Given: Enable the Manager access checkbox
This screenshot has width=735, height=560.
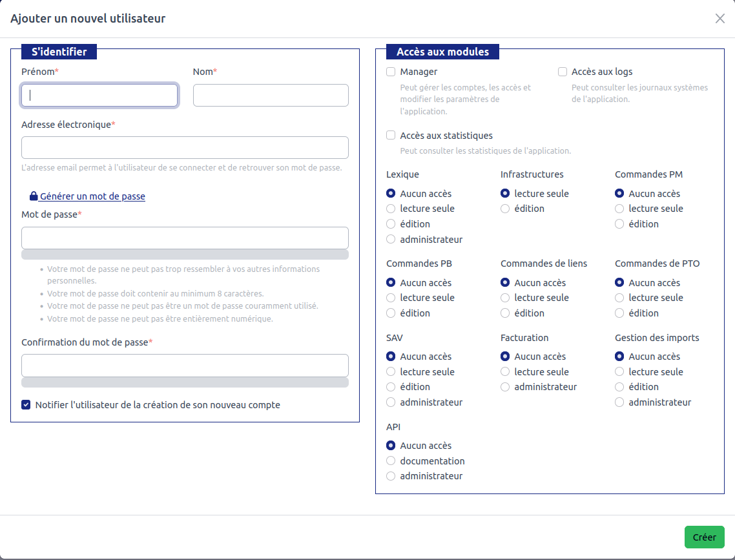Looking at the screenshot, I should coord(391,72).
